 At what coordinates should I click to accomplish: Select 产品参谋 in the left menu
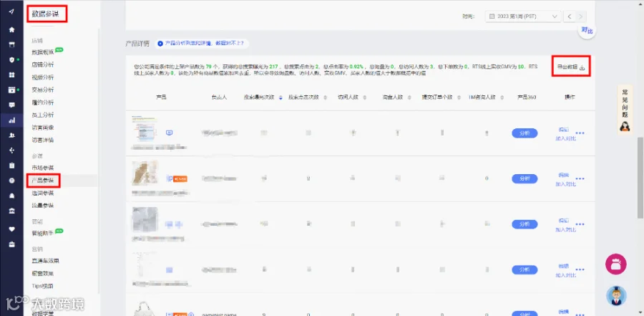(43, 181)
